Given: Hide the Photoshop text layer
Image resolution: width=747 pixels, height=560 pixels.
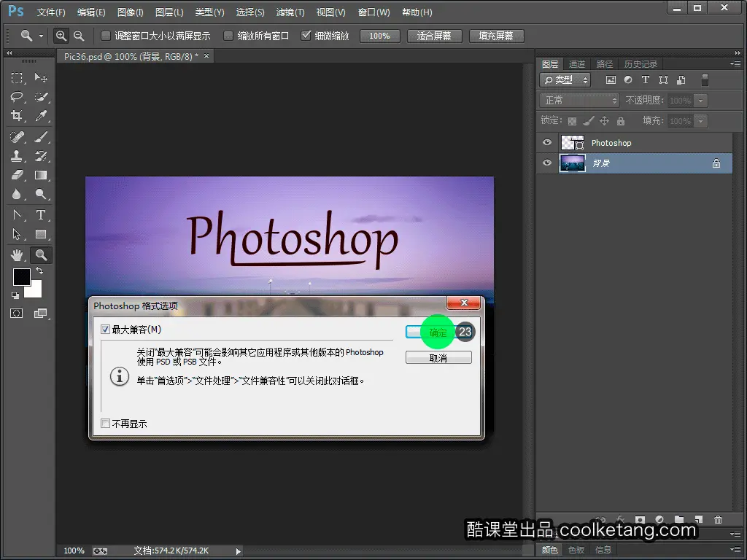Looking at the screenshot, I should [x=547, y=142].
